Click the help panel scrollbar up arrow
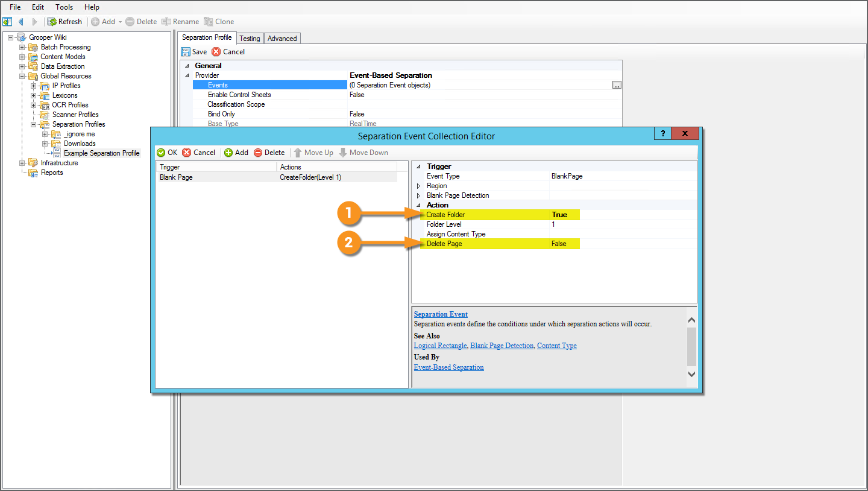 pos(691,320)
